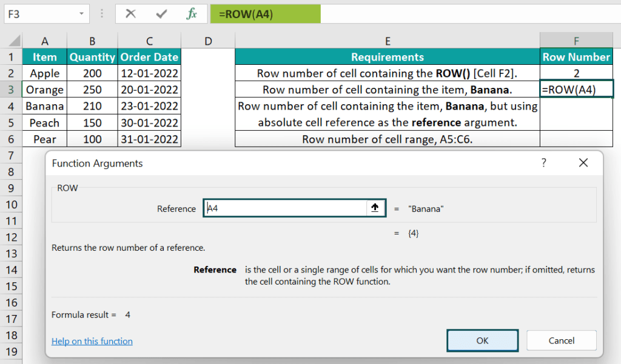Select the column F header

click(x=576, y=41)
